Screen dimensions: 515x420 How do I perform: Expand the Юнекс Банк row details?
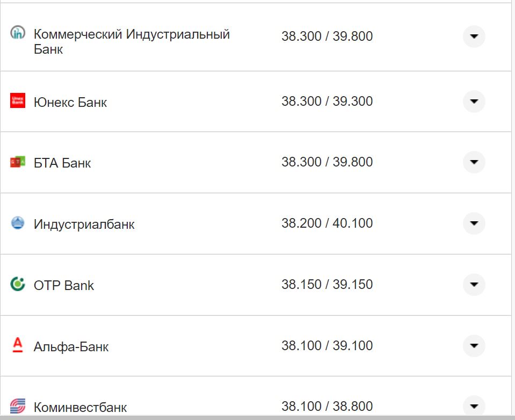(473, 101)
